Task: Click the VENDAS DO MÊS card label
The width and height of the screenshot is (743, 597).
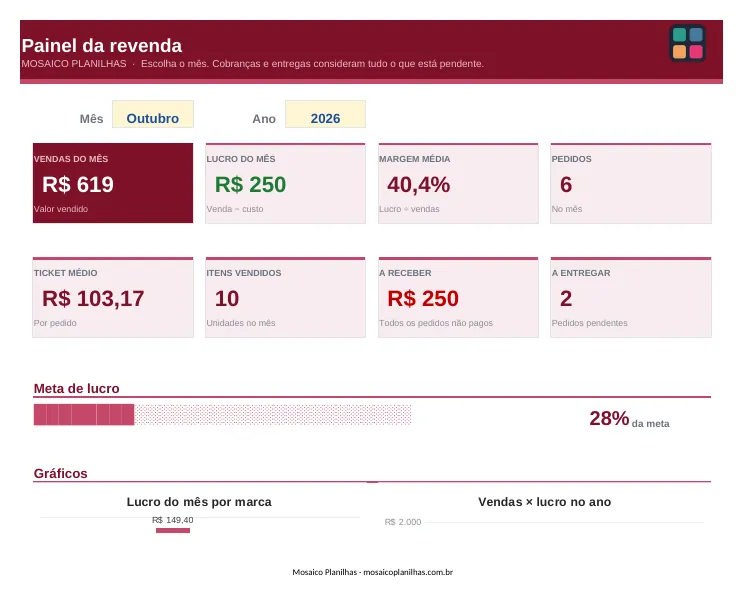Action: [71, 159]
